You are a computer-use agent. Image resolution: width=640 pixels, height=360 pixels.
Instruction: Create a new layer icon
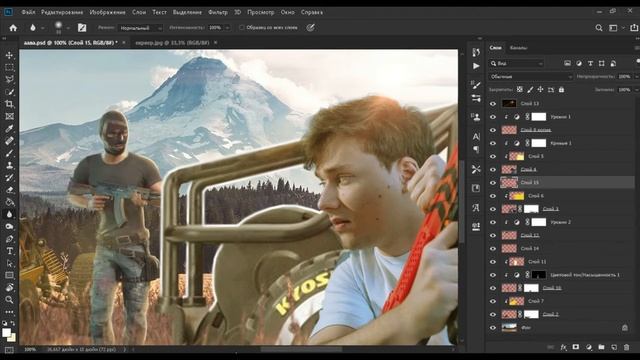(x=614, y=347)
